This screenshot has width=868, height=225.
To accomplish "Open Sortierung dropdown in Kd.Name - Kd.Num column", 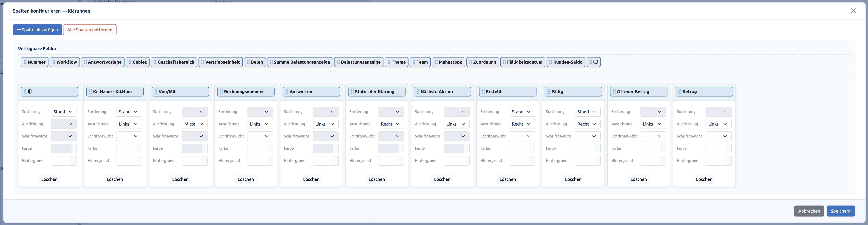I will (129, 112).
